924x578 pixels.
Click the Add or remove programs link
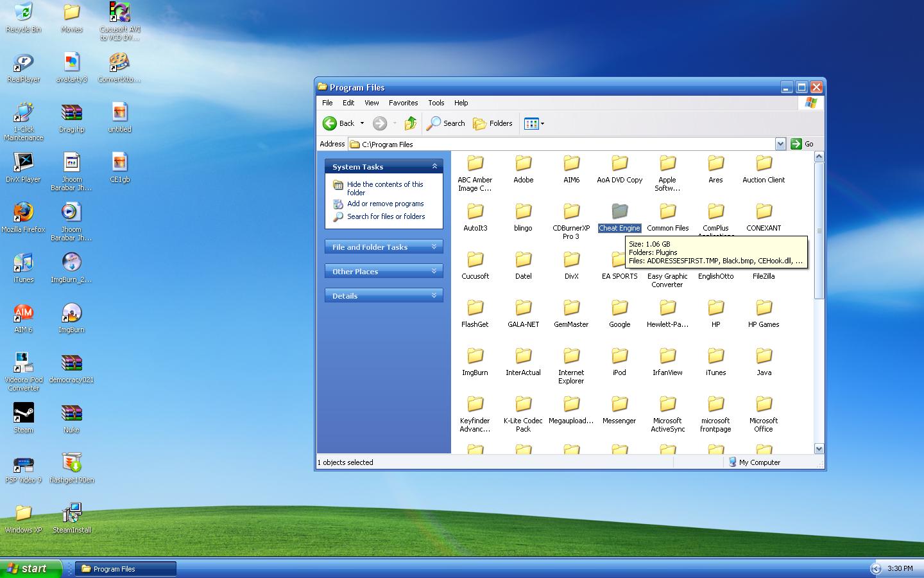pos(385,204)
